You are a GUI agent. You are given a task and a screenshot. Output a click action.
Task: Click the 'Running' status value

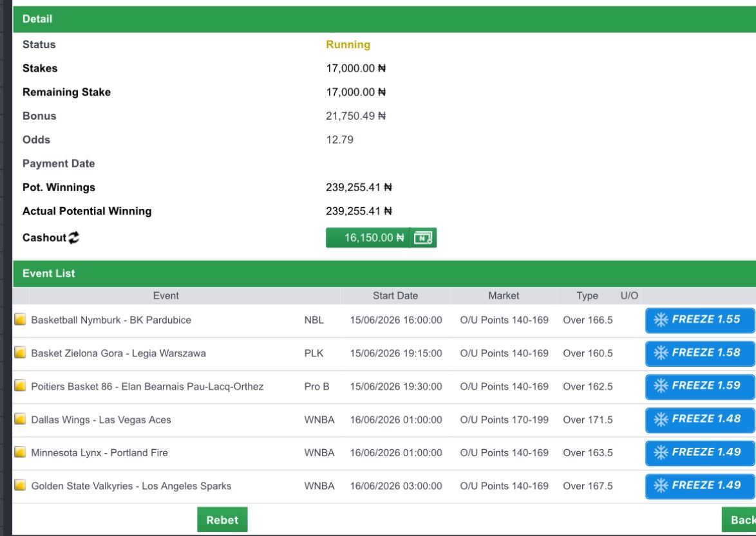348,44
